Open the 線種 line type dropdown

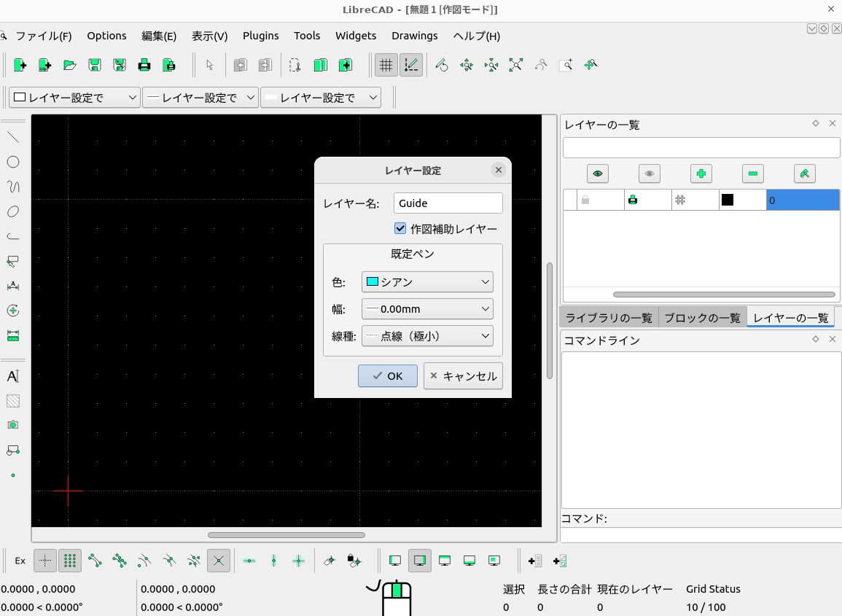click(x=427, y=336)
